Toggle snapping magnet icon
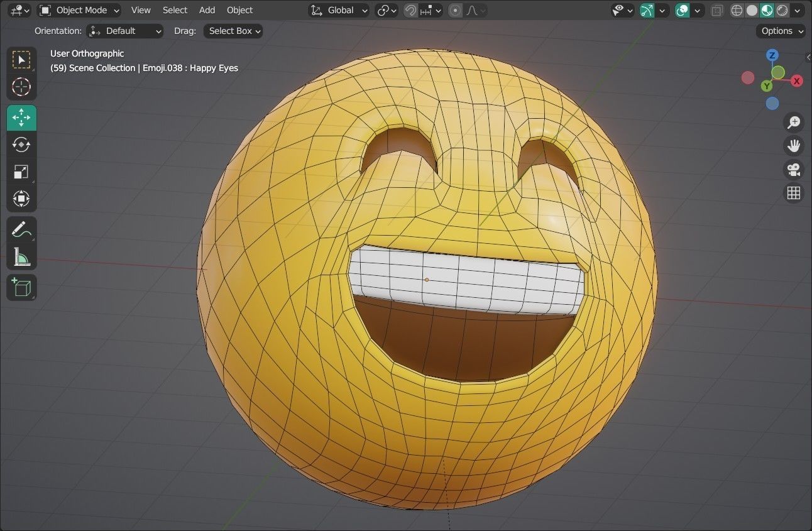 tap(410, 10)
